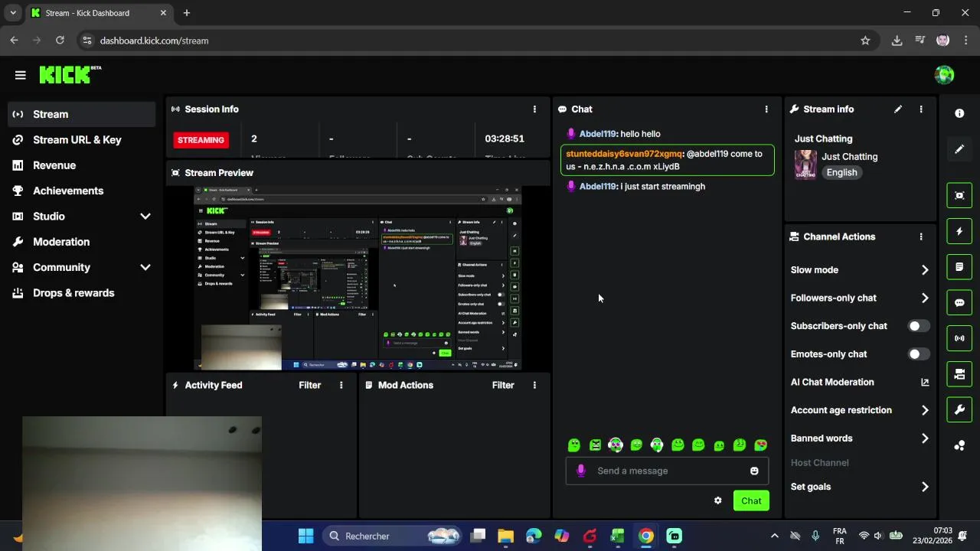Screen dimensions: 980x551
Task: Click the three-circles icon in right sidebar
Action: click(x=959, y=445)
